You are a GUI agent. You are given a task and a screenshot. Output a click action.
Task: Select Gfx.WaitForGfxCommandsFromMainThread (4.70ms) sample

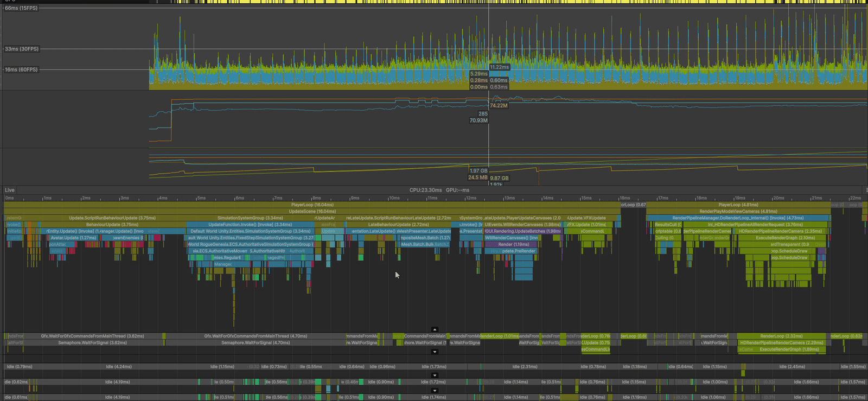coord(256,336)
